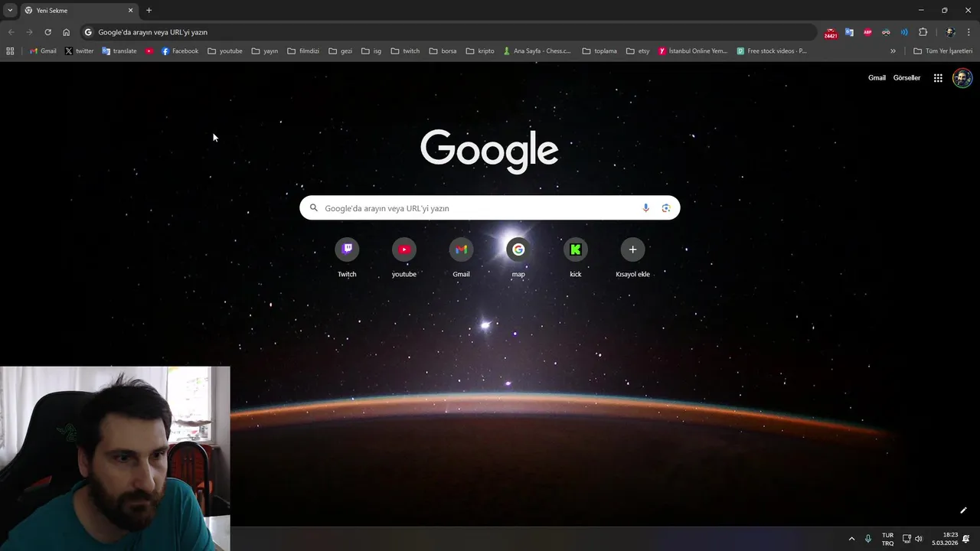Open the İstanbul Online Yemek bookmark

pyautogui.click(x=693, y=51)
